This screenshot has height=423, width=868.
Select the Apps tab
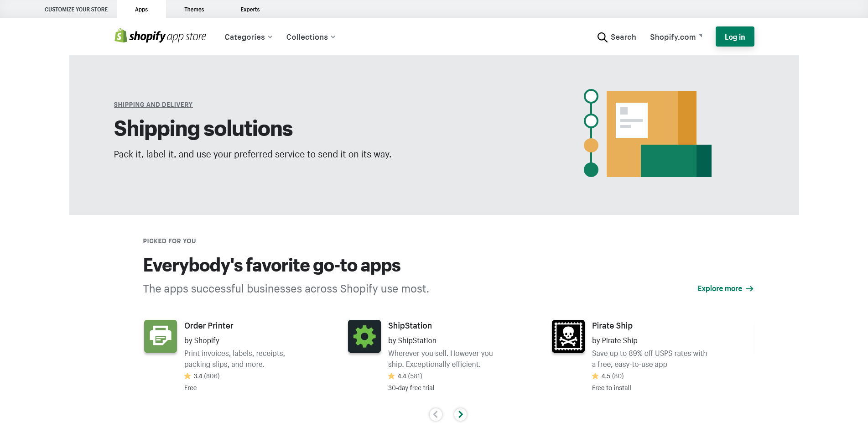coord(141,10)
